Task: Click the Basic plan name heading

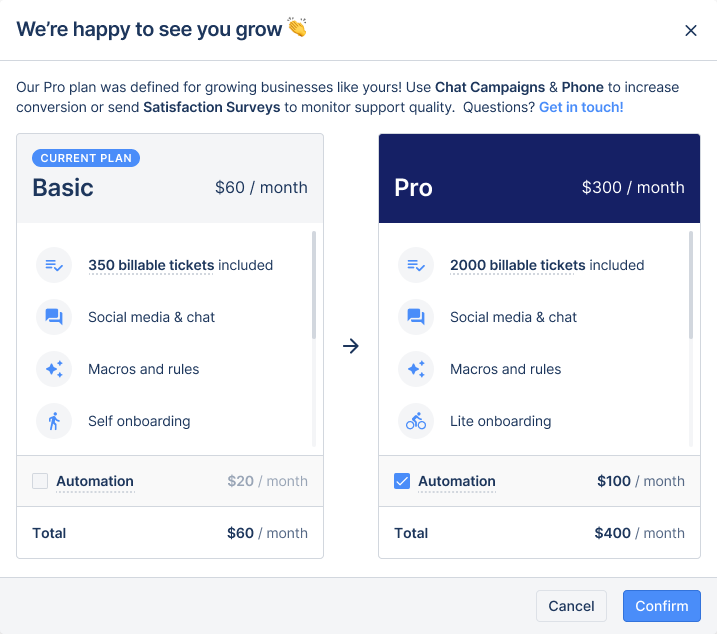Action: click(63, 188)
